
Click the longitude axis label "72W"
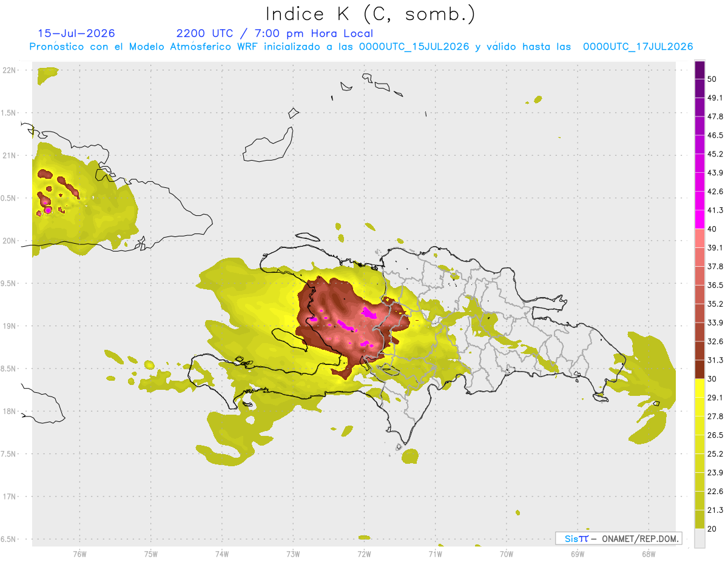point(364,554)
